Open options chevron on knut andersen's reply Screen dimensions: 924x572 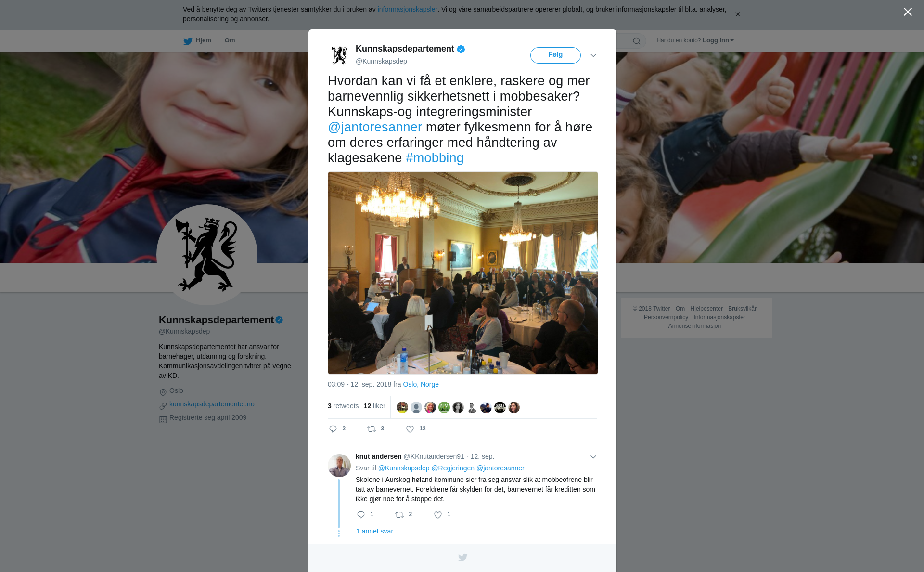click(593, 457)
